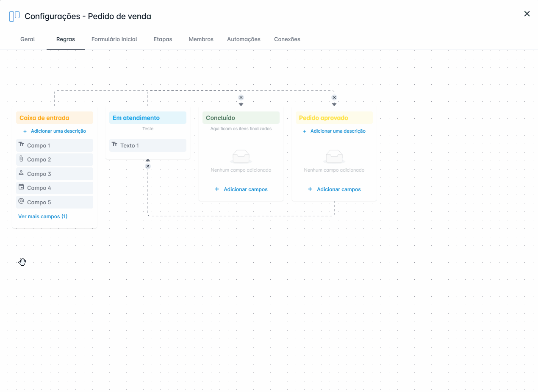Click the board icon beside Configurações title
This screenshot has height=392, width=538.
pyautogui.click(x=14, y=17)
